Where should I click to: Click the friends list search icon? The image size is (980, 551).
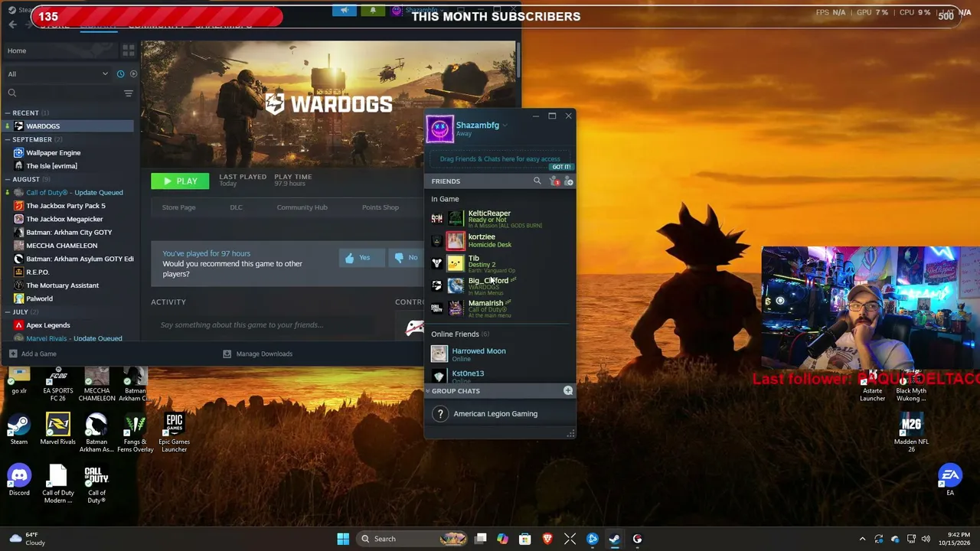pos(537,181)
